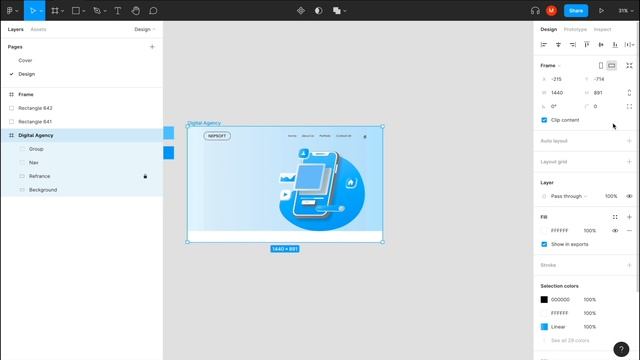
Task: Open the right-panel Design tab
Action: pyautogui.click(x=549, y=29)
